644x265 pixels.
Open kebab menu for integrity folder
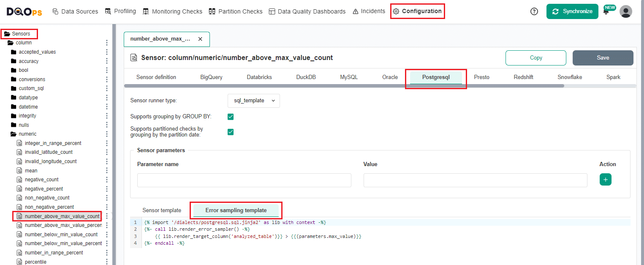[x=107, y=116]
